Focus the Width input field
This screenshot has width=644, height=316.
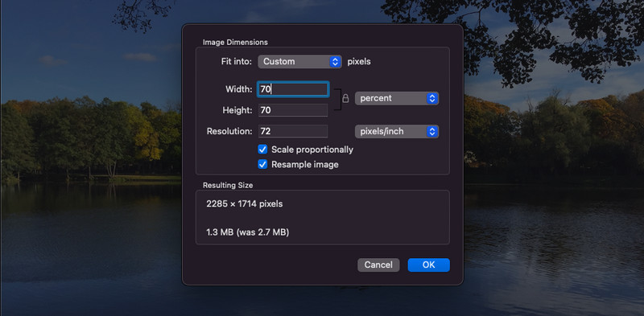point(293,89)
